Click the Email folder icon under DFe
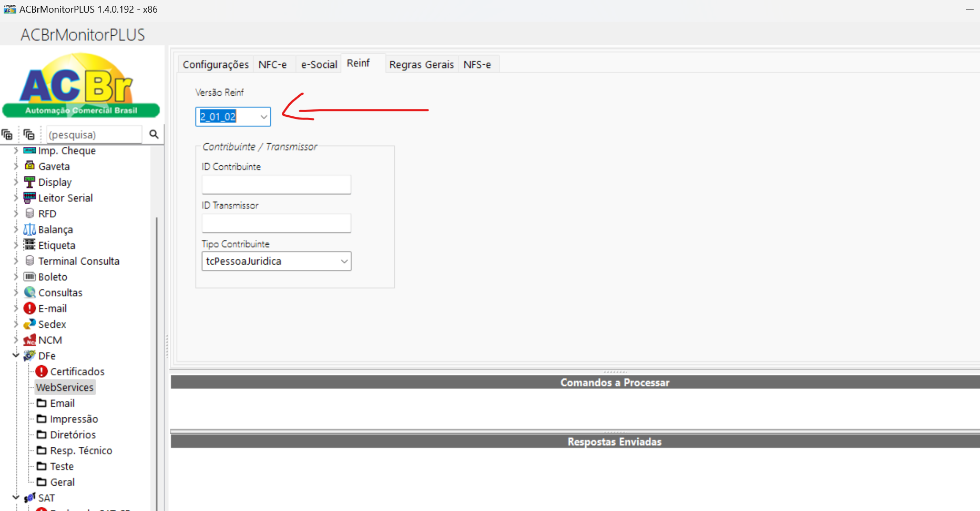 (x=42, y=403)
